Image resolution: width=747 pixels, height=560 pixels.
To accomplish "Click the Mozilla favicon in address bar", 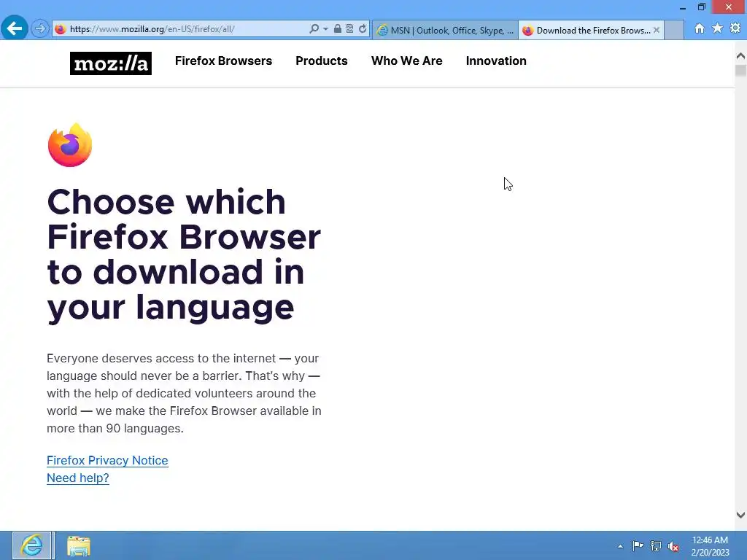I will [60, 29].
